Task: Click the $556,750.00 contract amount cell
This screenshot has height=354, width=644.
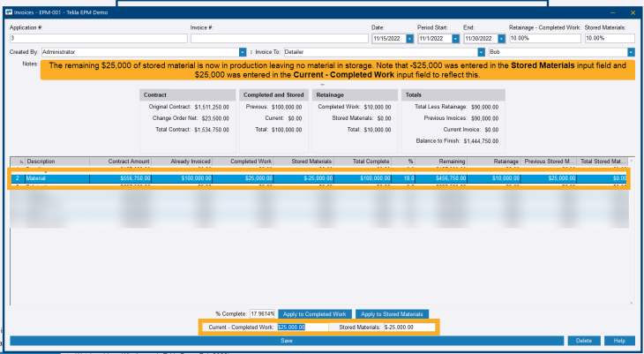Action: pos(120,178)
